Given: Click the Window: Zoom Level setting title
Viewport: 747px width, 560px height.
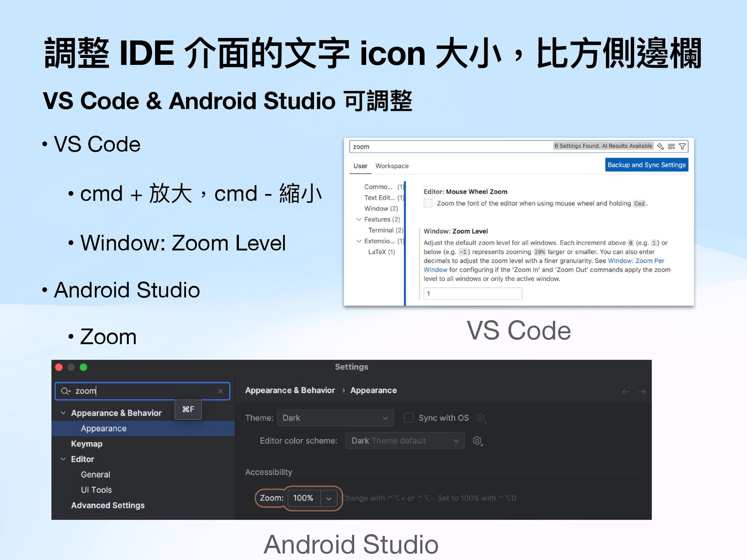Looking at the screenshot, I should (x=456, y=231).
